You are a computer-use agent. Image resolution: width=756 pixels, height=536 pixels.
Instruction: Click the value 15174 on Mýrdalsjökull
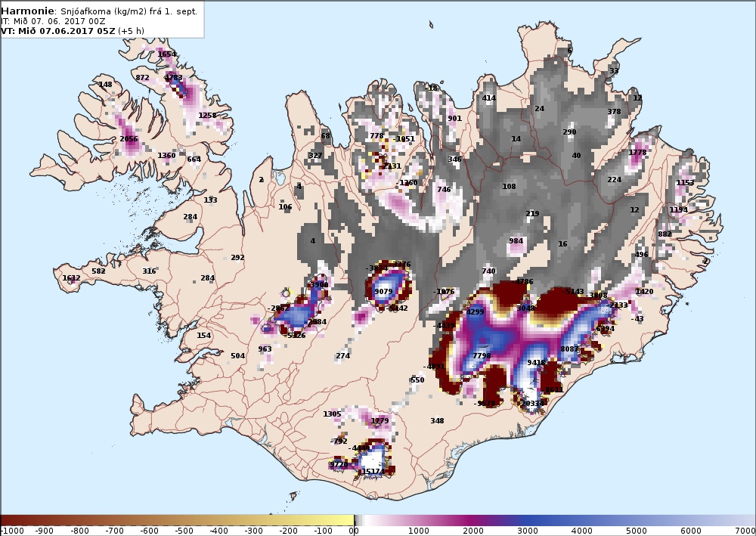pos(373,472)
